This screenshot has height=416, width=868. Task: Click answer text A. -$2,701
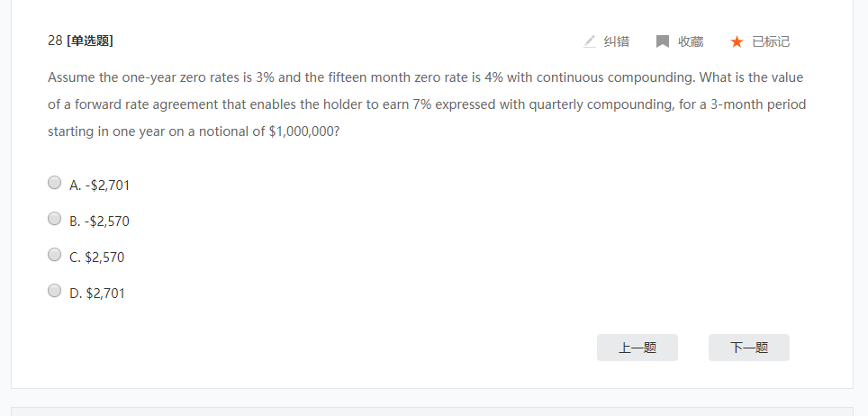click(x=100, y=185)
